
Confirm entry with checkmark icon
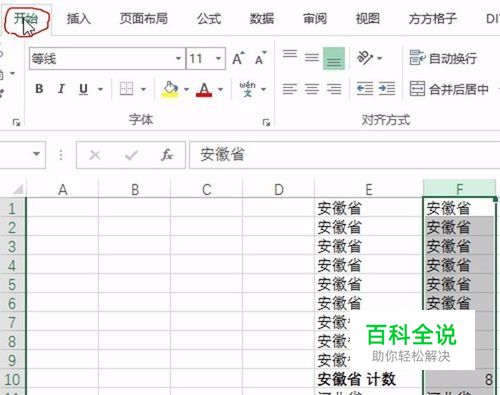pyautogui.click(x=131, y=155)
